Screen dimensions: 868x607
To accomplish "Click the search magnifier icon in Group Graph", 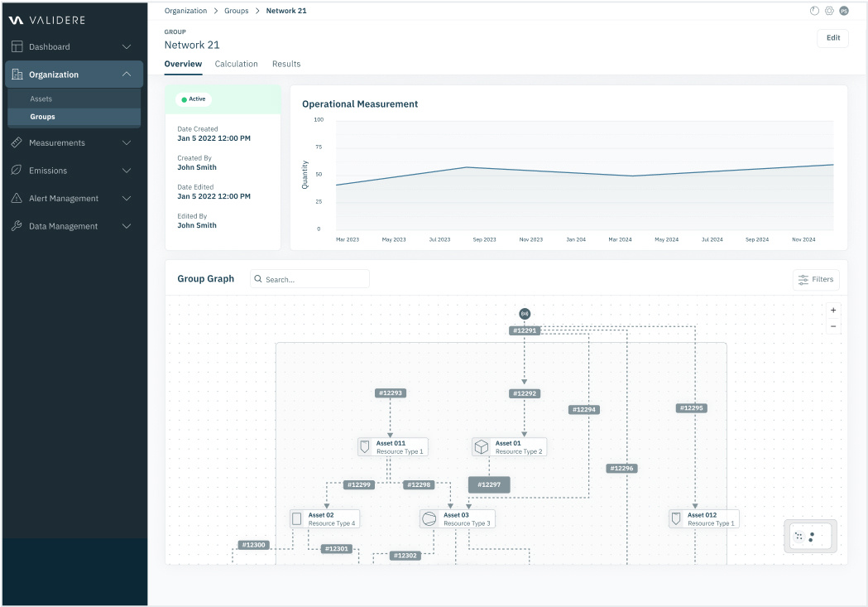I will 258,279.
